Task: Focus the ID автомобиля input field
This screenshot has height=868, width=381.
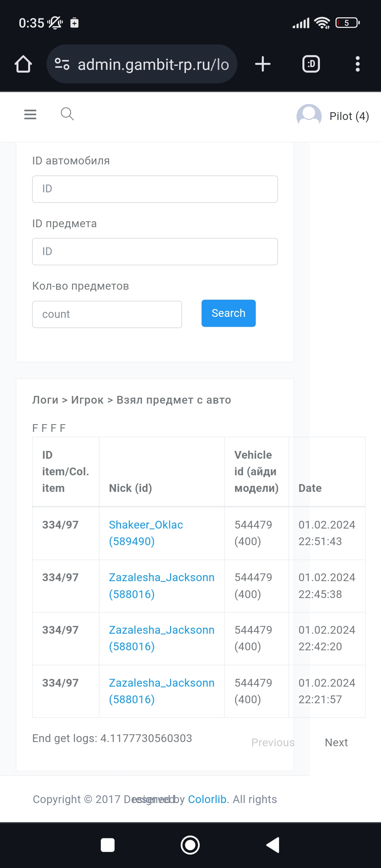Action: (155, 189)
